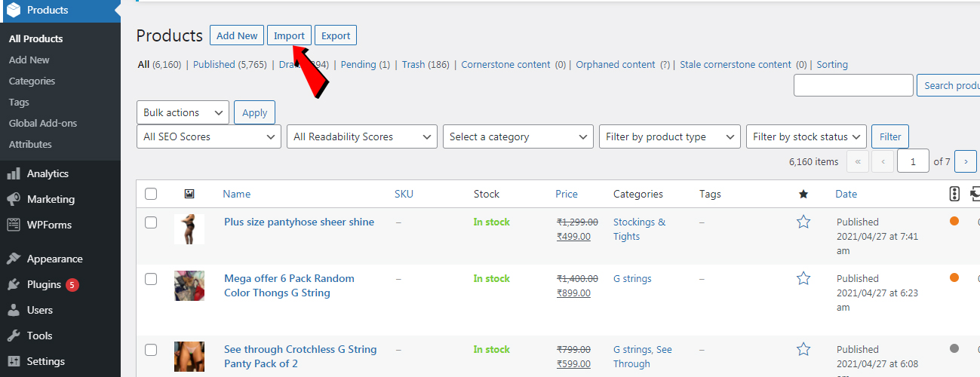This screenshot has width=980, height=377.
Task: Show Pending products filter link
Action: pyautogui.click(x=358, y=64)
